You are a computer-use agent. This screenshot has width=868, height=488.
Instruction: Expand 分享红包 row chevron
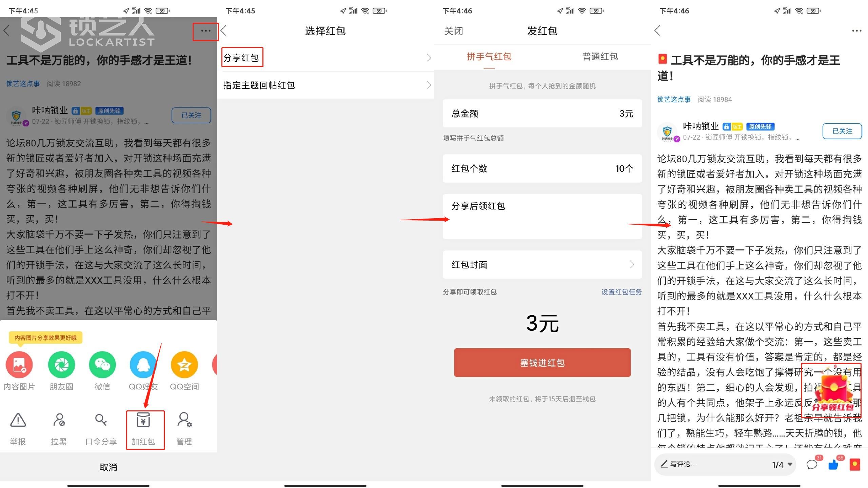429,58
